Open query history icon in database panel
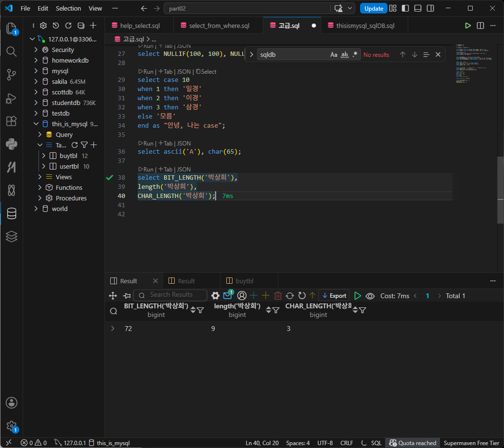504x448 pixels. 56,26
